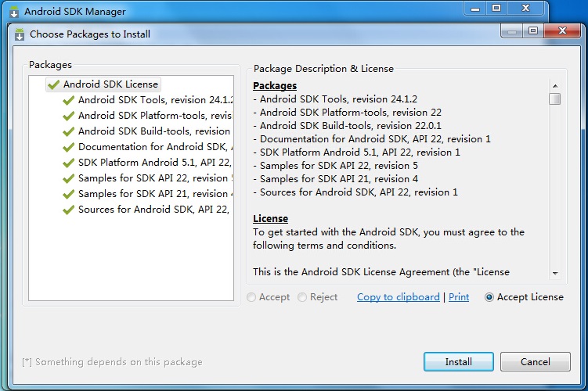Close the Android SDK Manager window
Screen dimensions: 588x391
[525, 9]
